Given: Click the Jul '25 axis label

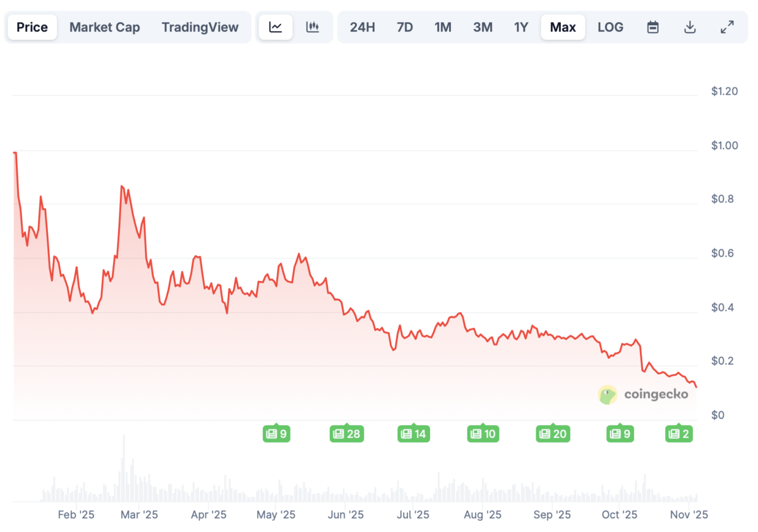Looking at the screenshot, I should [x=412, y=515].
